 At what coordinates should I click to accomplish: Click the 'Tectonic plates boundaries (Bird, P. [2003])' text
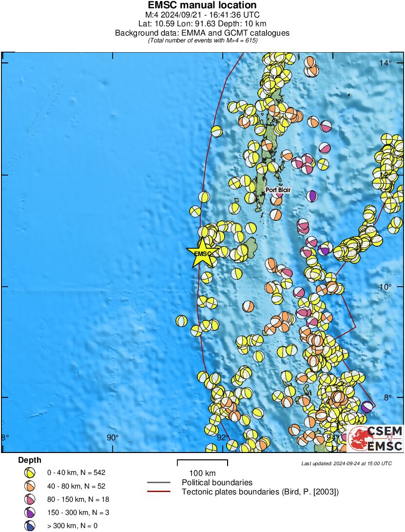(260, 492)
